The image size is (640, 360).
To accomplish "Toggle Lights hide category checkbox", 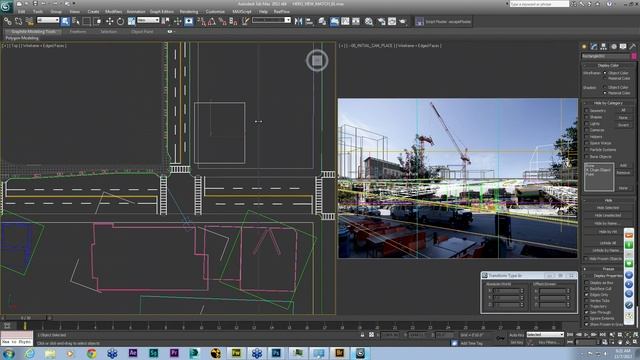I will (x=587, y=124).
